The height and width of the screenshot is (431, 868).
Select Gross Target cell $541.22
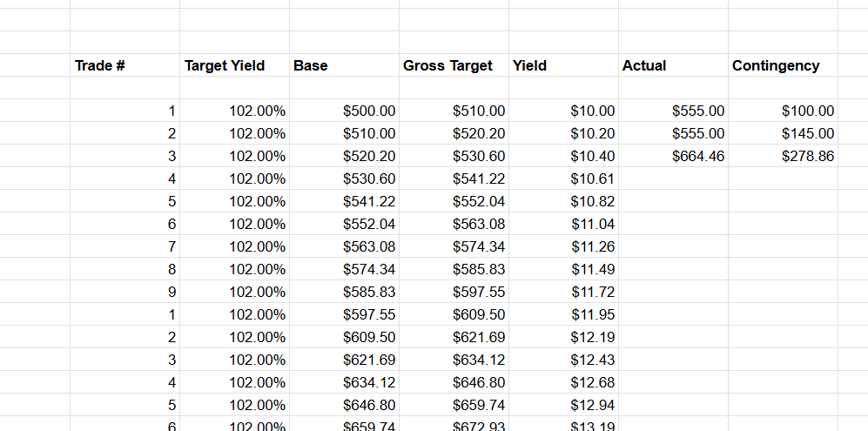pyautogui.click(x=454, y=179)
